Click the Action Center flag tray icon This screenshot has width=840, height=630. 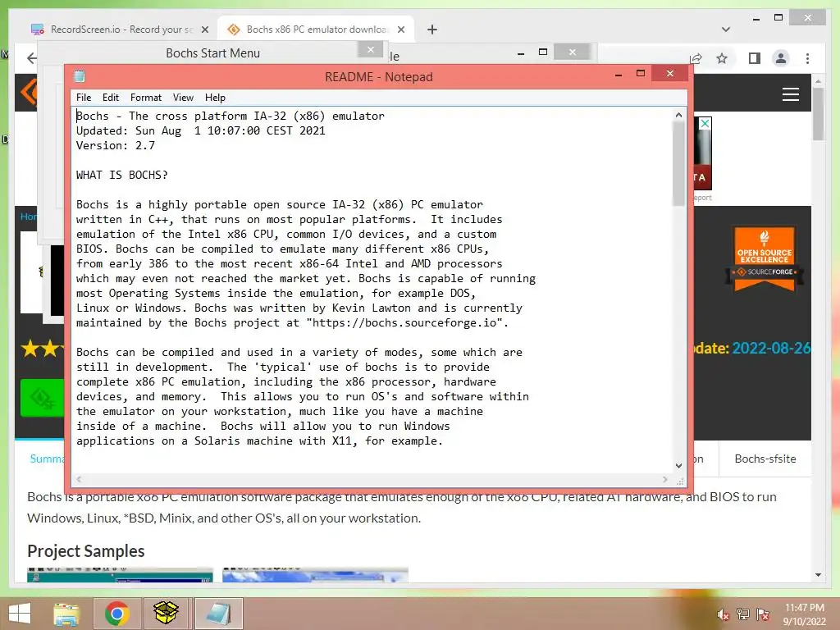click(763, 614)
